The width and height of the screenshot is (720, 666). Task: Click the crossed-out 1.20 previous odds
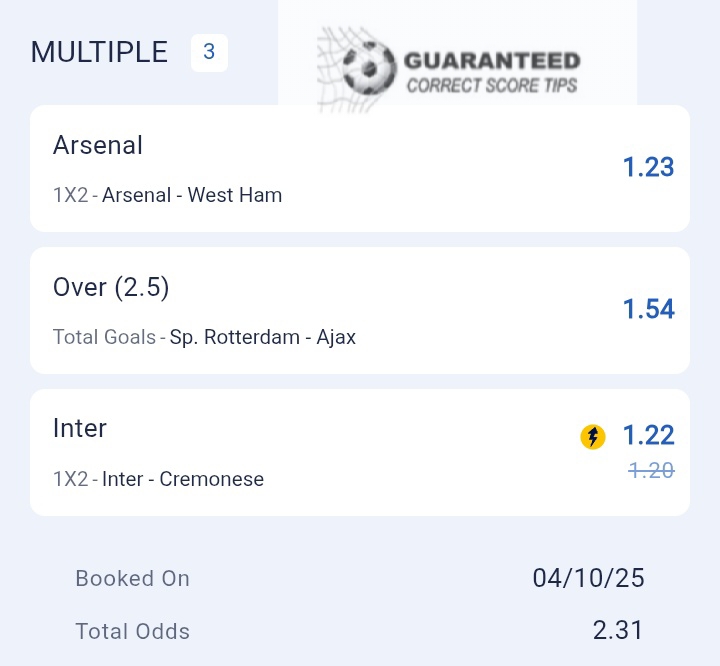tap(651, 470)
